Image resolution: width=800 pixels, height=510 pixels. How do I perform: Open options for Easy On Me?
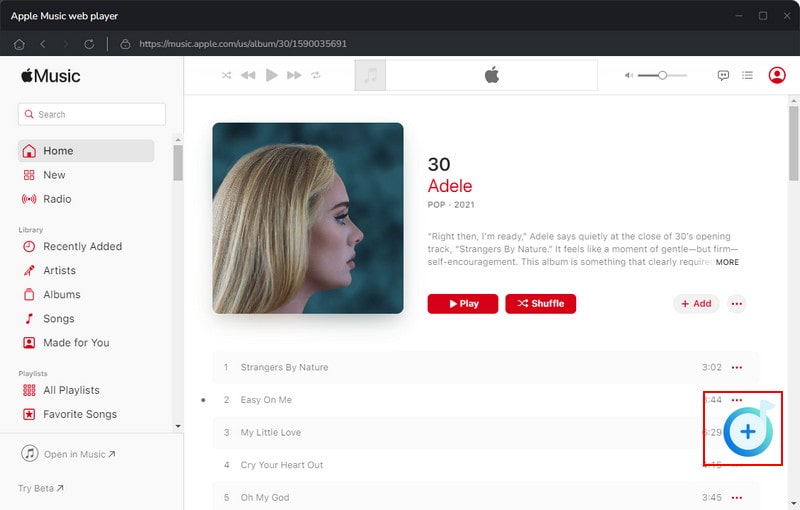[x=737, y=400]
